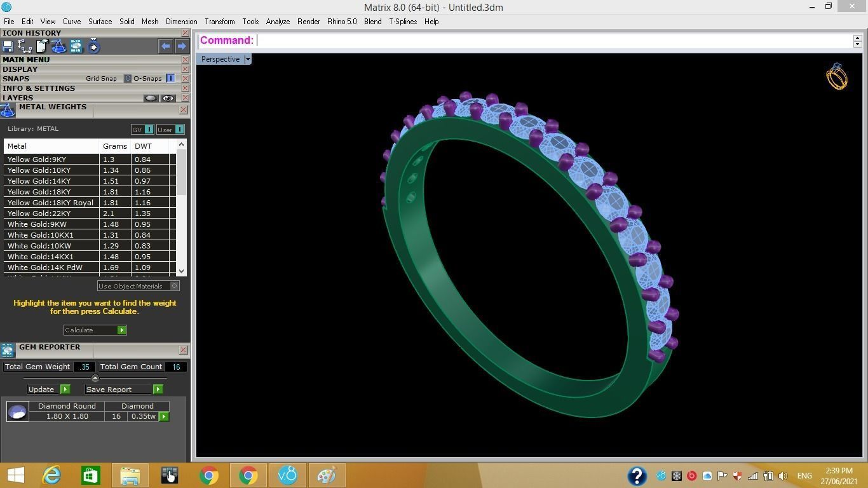Open the Windows Store taskbar icon
The width and height of the screenshot is (868, 488).
tap(90, 475)
